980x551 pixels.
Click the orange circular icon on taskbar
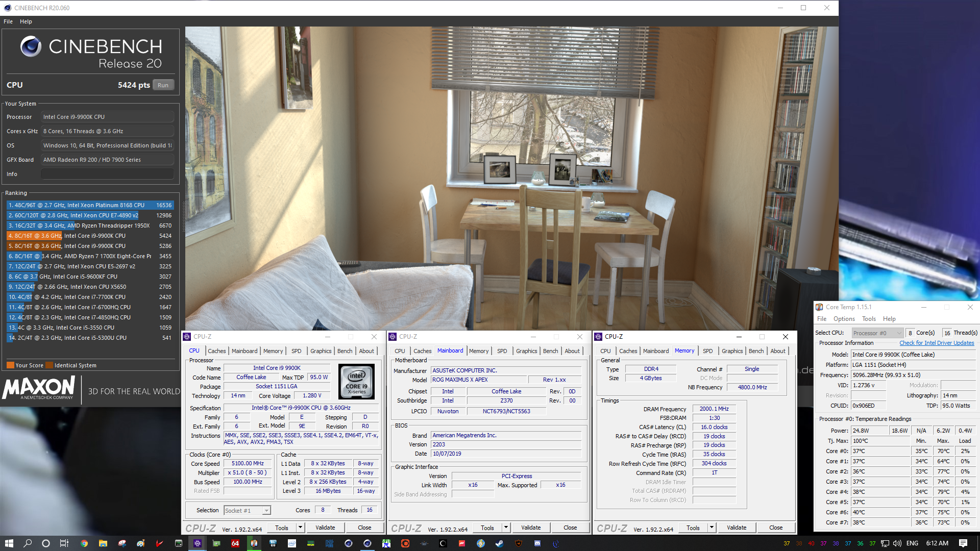(x=405, y=543)
